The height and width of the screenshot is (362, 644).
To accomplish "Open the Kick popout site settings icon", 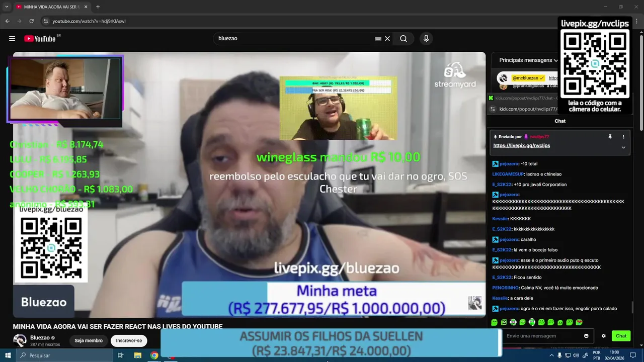I will (493, 109).
